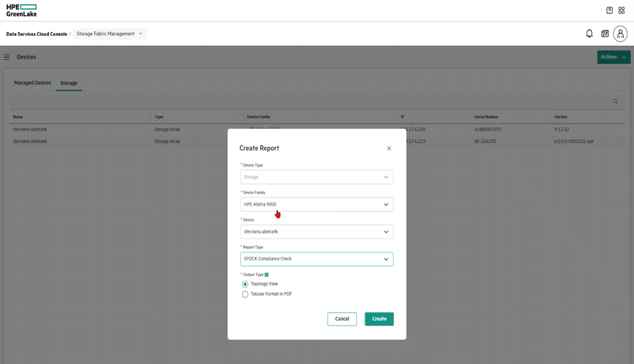Viewport: 634px width, 364px height.
Task: Toggle the hamburger navigation menu
Action: 6,57
